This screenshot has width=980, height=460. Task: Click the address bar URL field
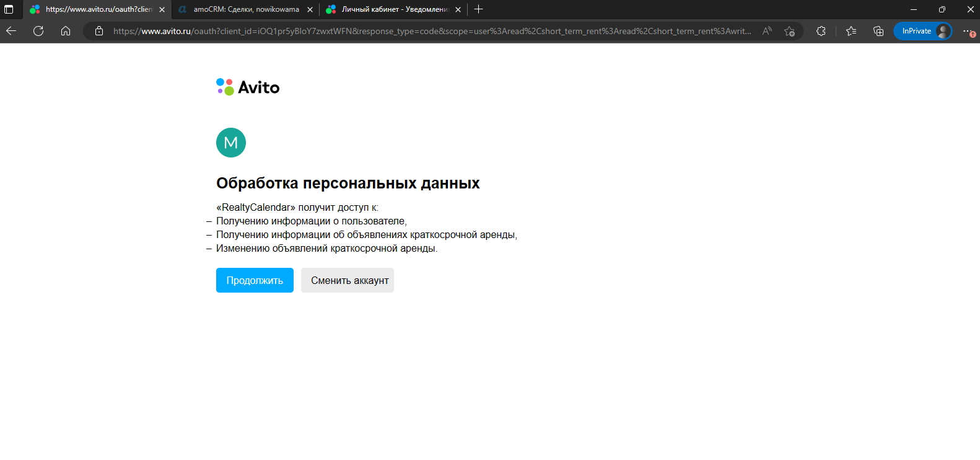point(432,31)
